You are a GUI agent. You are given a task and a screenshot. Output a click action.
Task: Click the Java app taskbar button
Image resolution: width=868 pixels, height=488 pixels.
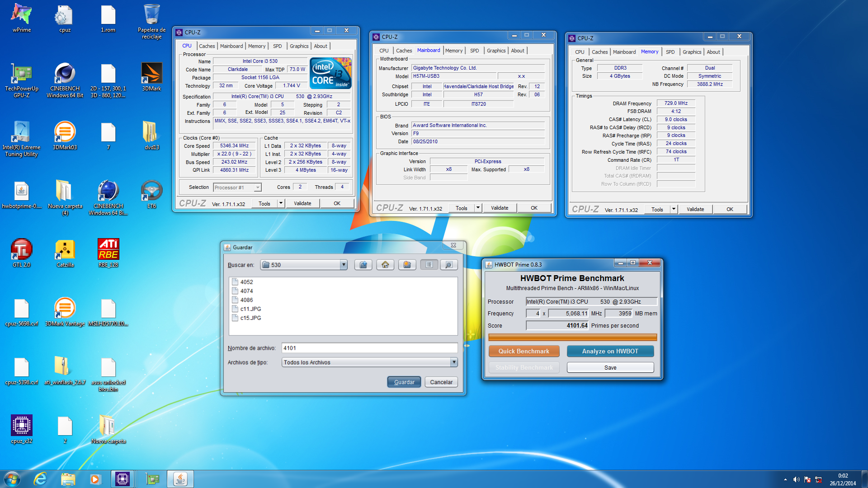pyautogui.click(x=180, y=479)
